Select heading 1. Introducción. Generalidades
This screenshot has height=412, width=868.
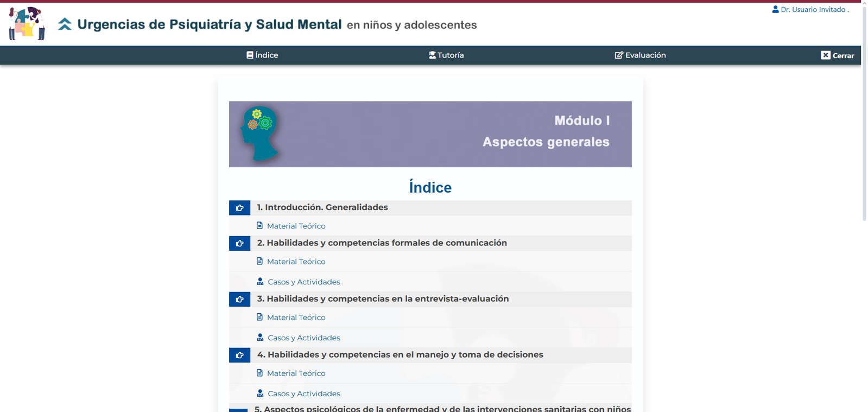tap(322, 207)
